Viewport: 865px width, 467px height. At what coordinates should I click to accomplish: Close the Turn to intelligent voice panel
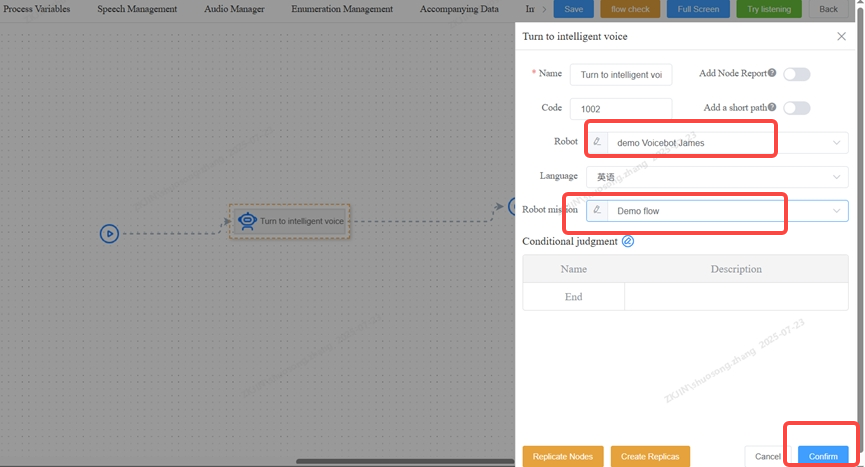(841, 36)
